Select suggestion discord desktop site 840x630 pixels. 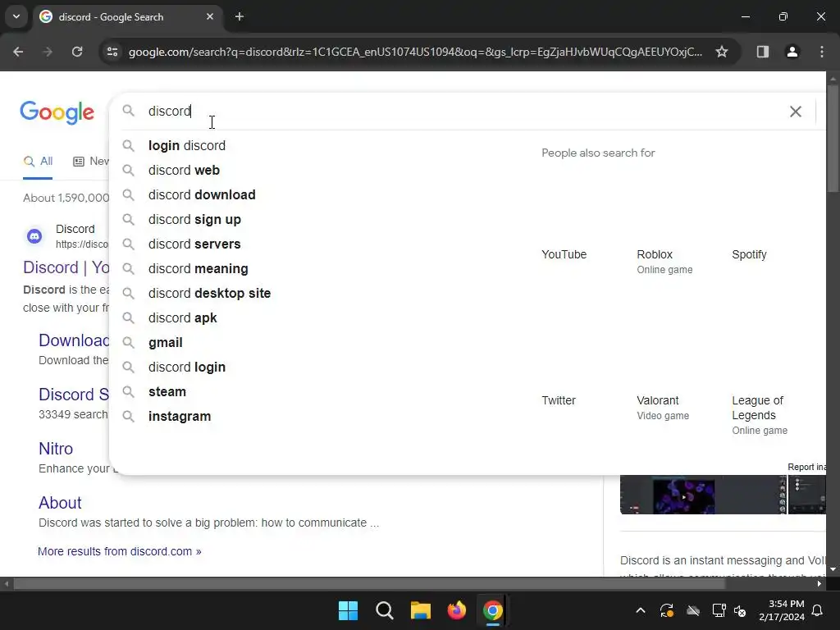[x=322, y=294]
